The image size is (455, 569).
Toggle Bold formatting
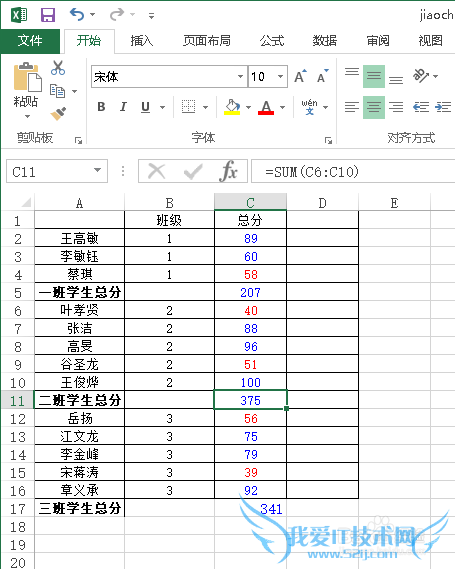[101, 107]
